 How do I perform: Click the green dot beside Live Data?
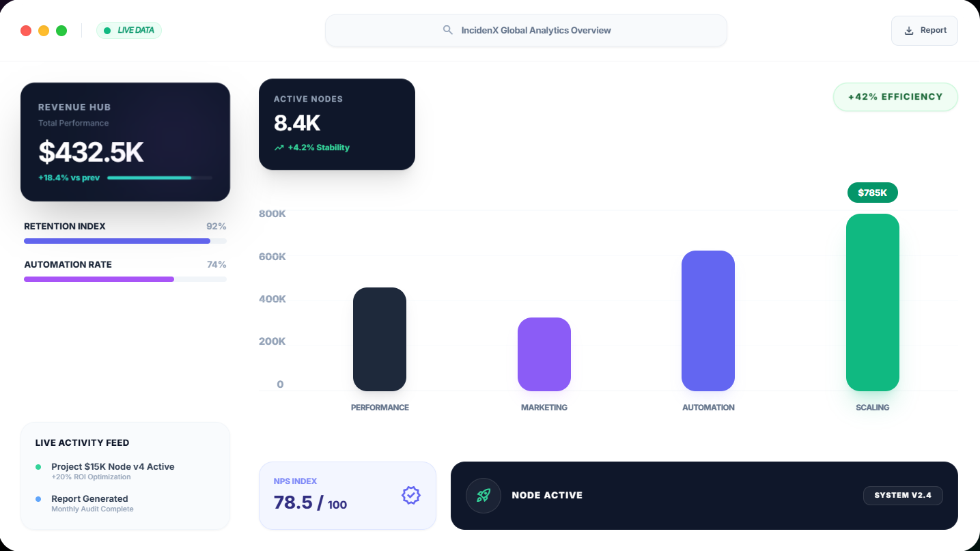pos(107,31)
